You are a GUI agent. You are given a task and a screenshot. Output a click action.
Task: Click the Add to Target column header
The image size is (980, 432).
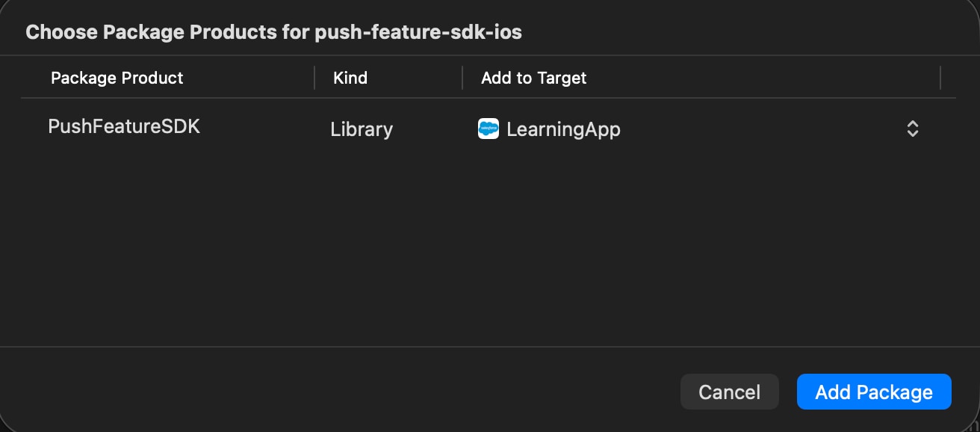[x=533, y=78]
